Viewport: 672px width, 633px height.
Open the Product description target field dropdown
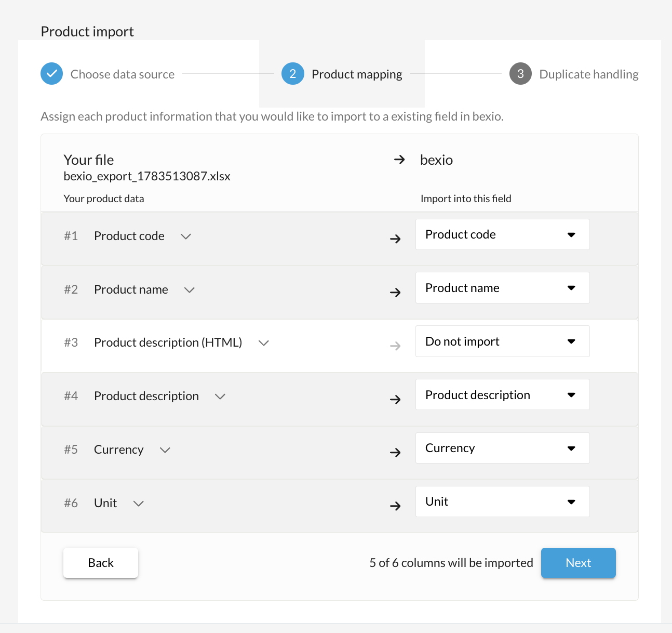pos(502,395)
